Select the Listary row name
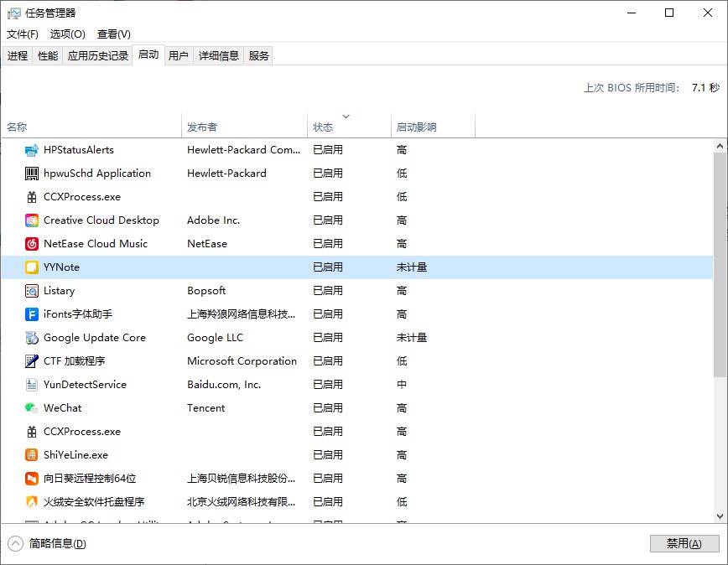 click(59, 291)
